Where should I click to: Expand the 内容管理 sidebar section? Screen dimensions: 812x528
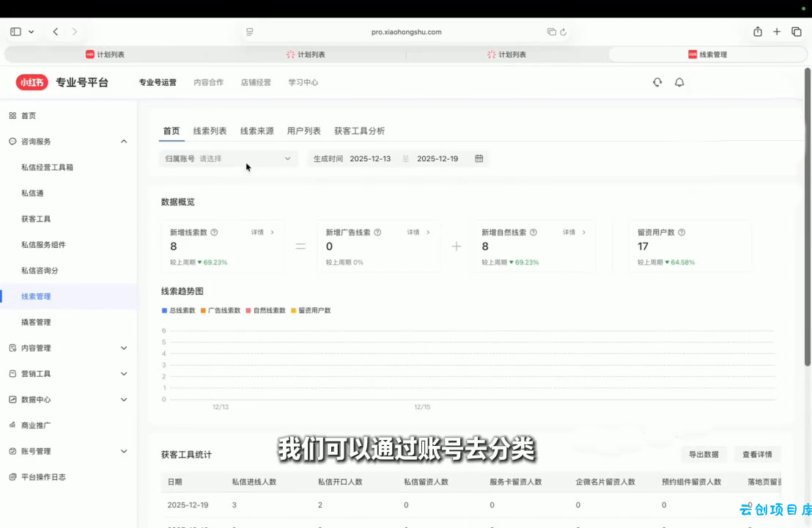[x=124, y=348]
